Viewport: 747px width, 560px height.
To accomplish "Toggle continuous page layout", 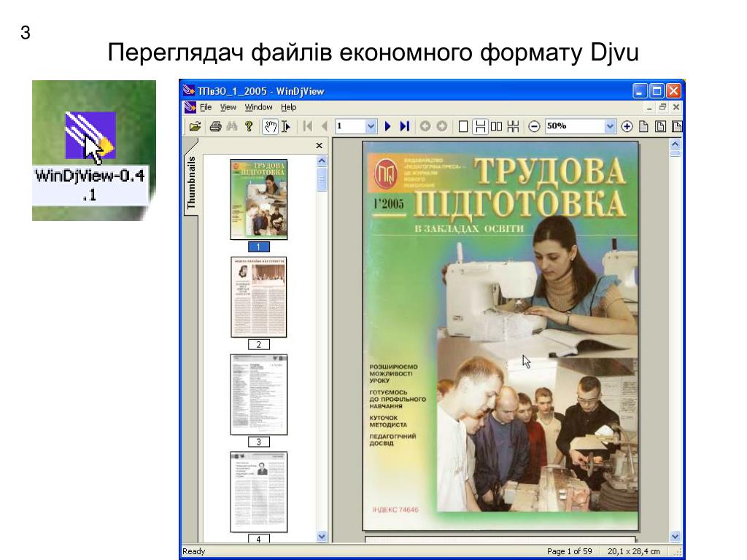I will point(480,127).
